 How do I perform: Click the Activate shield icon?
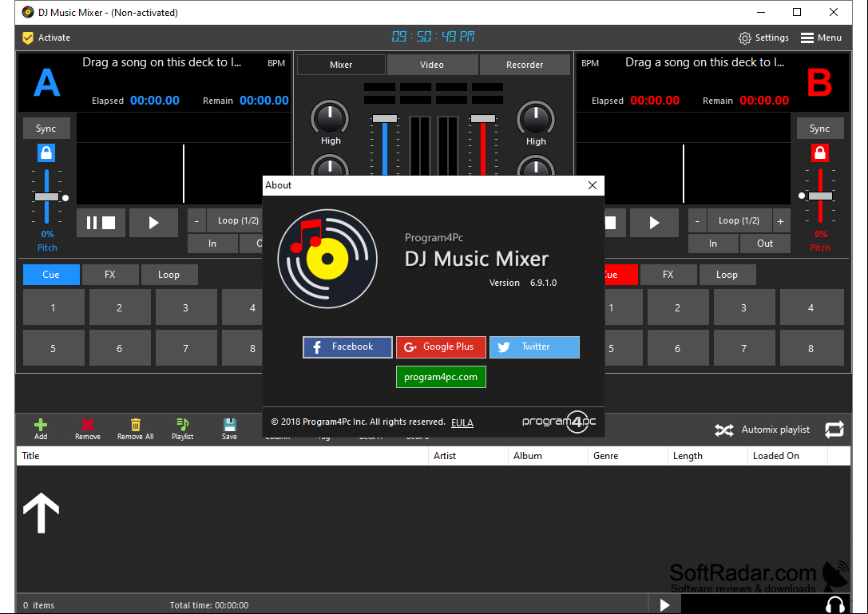coord(28,38)
